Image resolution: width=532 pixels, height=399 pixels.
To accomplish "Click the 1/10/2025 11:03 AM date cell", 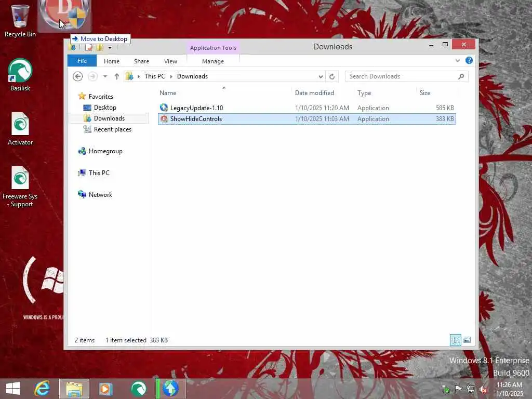I will click(x=322, y=119).
